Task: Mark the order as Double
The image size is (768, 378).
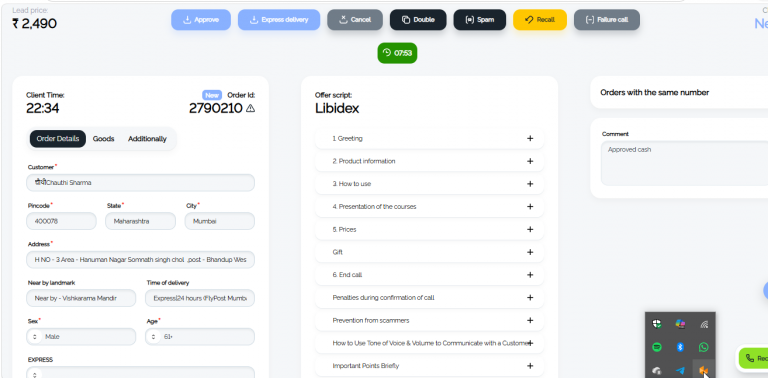Action: coord(418,20)
